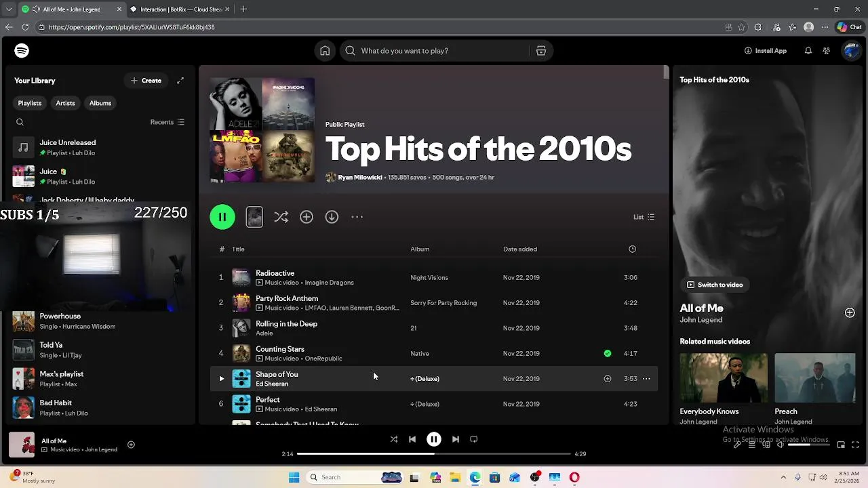The height and width of the screenshot is (488, 868).
Task: Open the Recents sort dropdown in library
Action: tap(167, 122)
